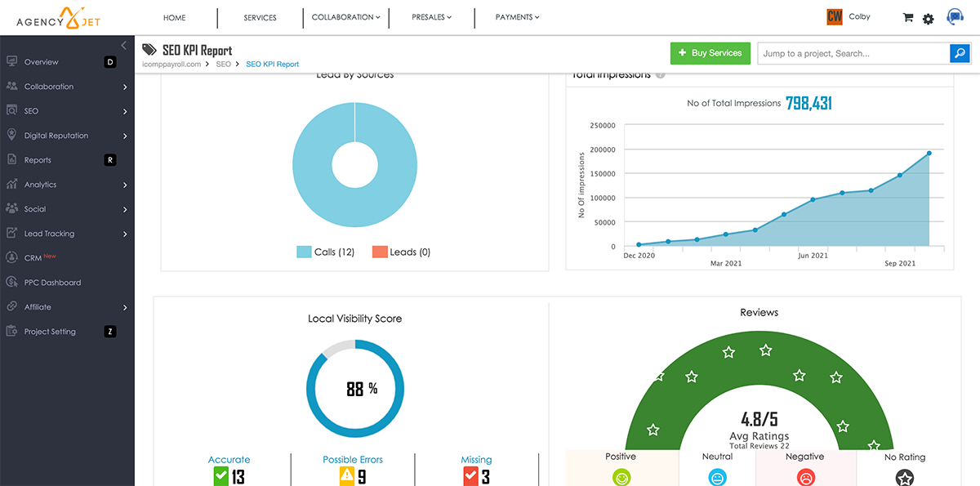Viewport: 980px width, 486px height.
Task: Click the Negative sad face icon
Action: pos(804,477)
